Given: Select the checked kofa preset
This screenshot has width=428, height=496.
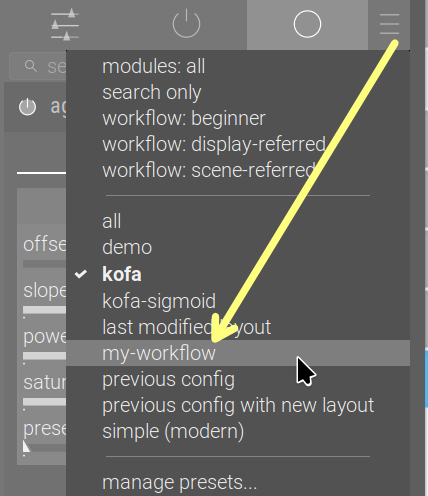Looking at the screenshot, I should tap(122, 275).
